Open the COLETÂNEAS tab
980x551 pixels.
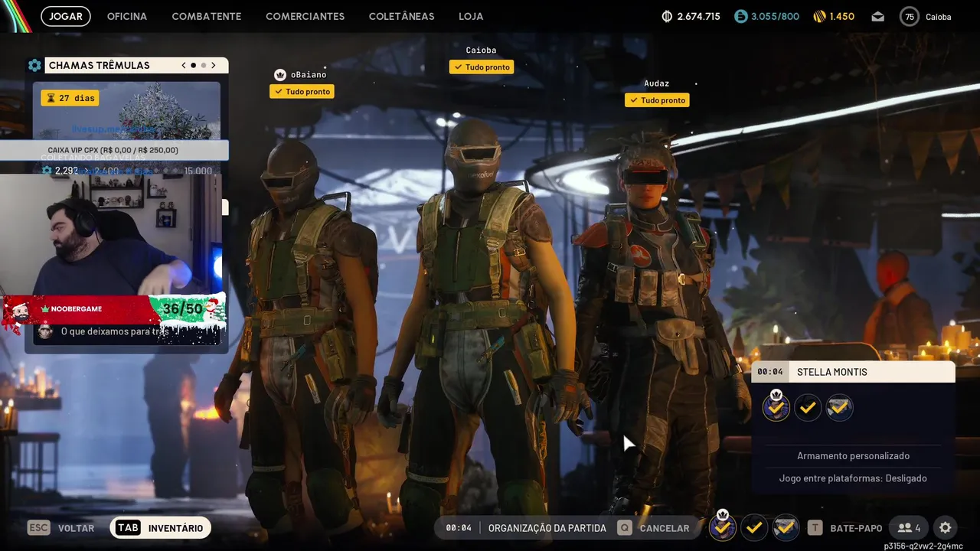click(401, 16)
